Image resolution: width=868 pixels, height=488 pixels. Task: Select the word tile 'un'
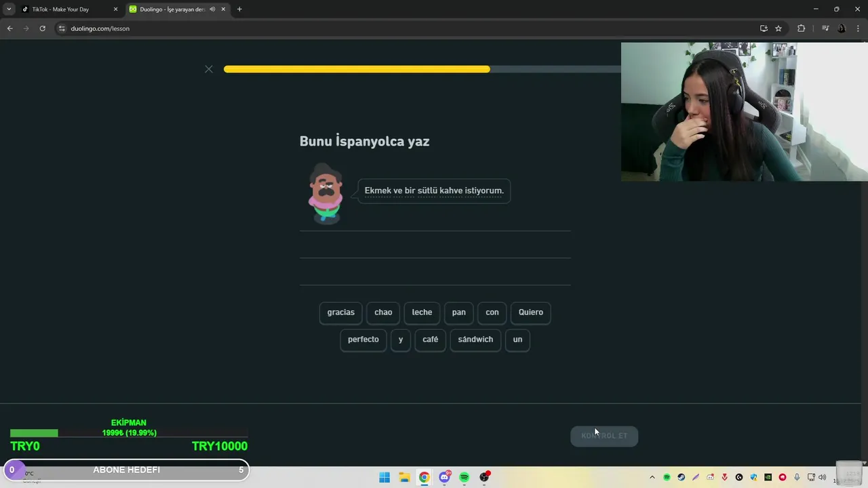pyautogui.click(x=517, y=340)
